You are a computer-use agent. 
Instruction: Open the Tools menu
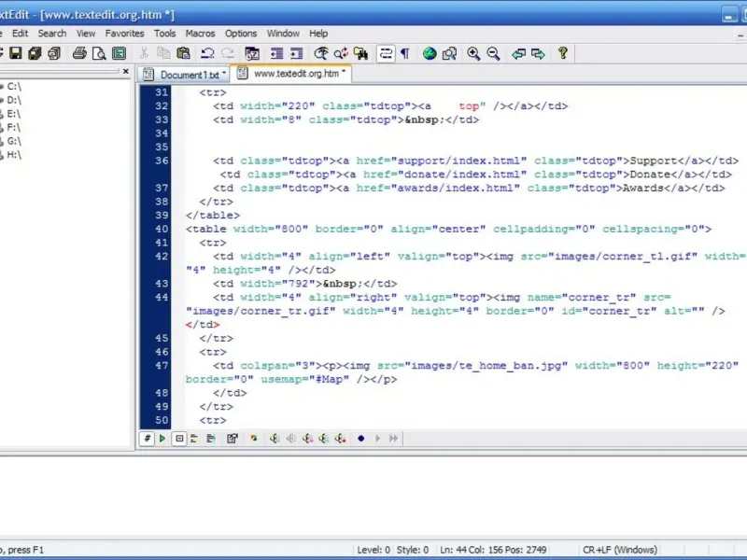click(165, 34)
